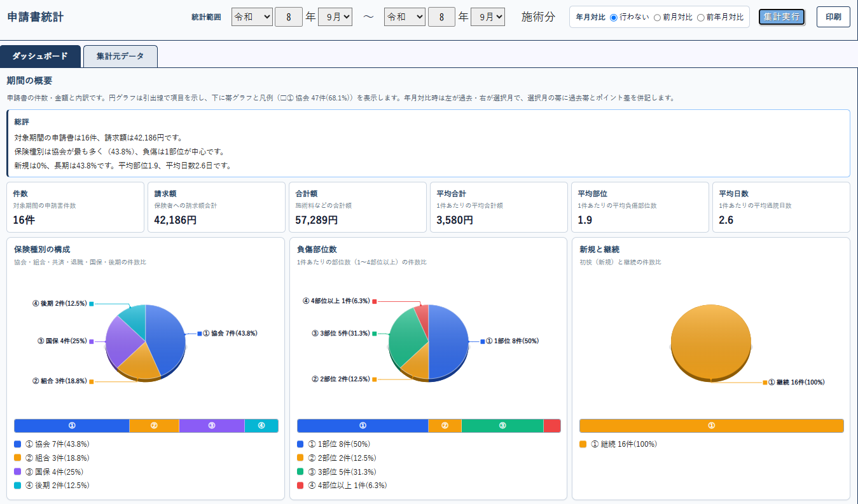Run the 集計実行 button
The height and width of the screenshot is (504, 858).
click(782, 17)
